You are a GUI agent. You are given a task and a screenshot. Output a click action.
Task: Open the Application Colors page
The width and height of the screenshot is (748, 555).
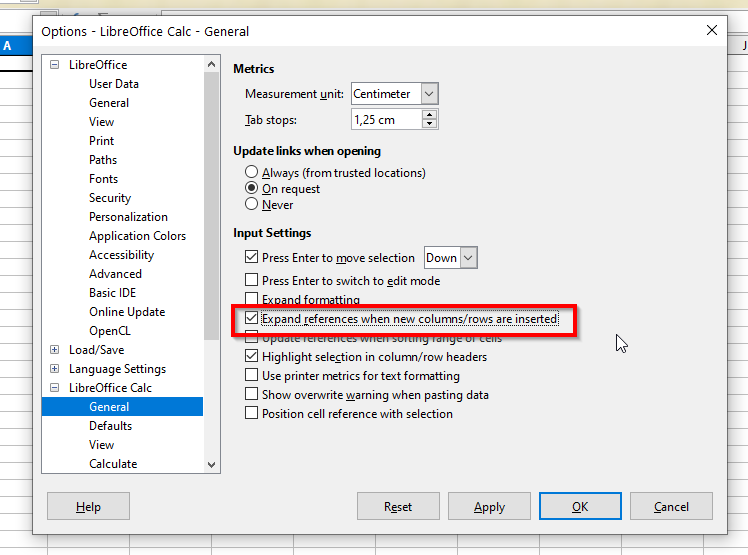137,236
